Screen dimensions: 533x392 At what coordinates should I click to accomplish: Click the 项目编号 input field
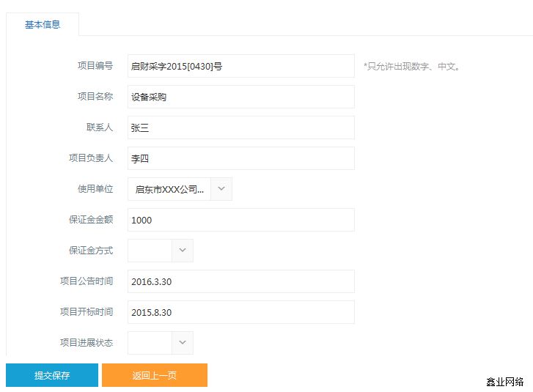(240, 66)
